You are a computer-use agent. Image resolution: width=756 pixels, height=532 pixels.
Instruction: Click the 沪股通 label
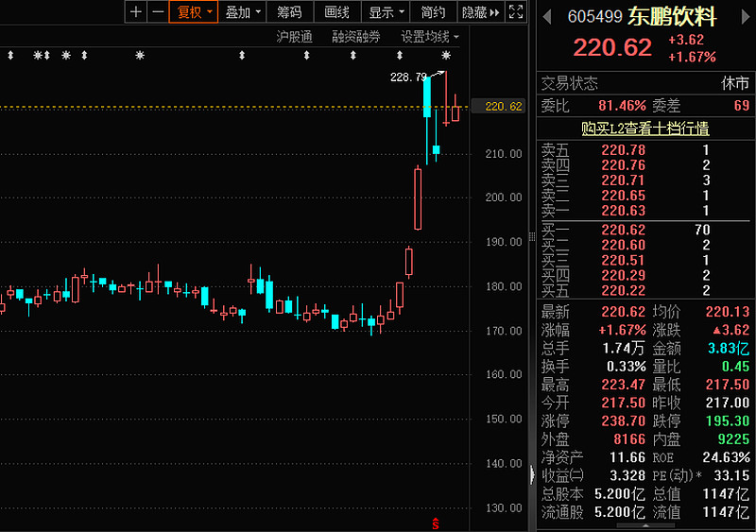coord(294,37)
